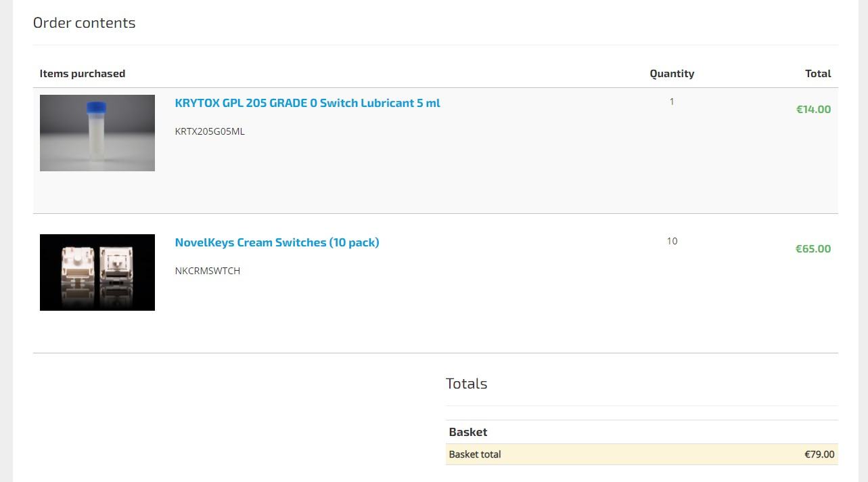Click the Items purchased column header
The width and height of the screenshot is (868, 482).
(83, 73)
